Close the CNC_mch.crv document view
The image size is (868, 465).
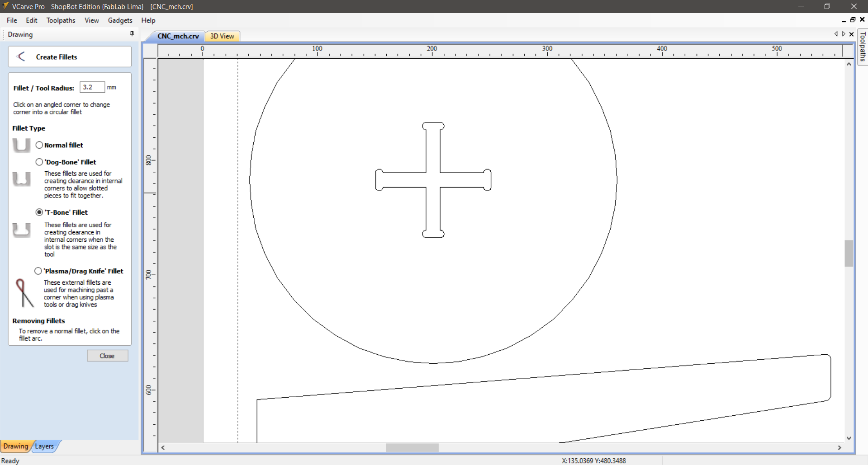click(851, 34)
